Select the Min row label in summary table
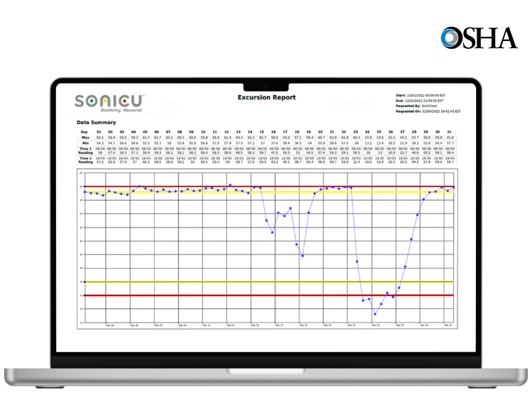 coord(85,143)
